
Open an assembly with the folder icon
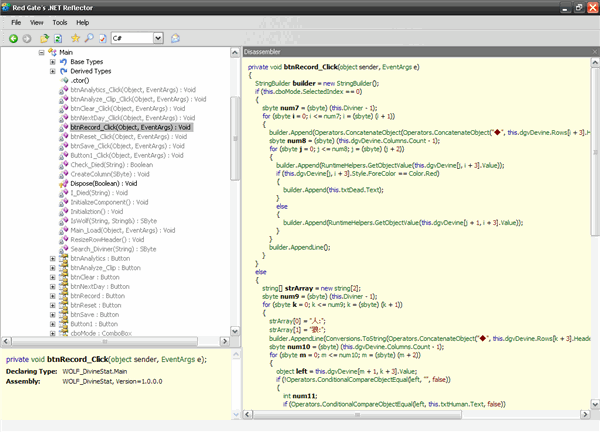pos(44,38)
